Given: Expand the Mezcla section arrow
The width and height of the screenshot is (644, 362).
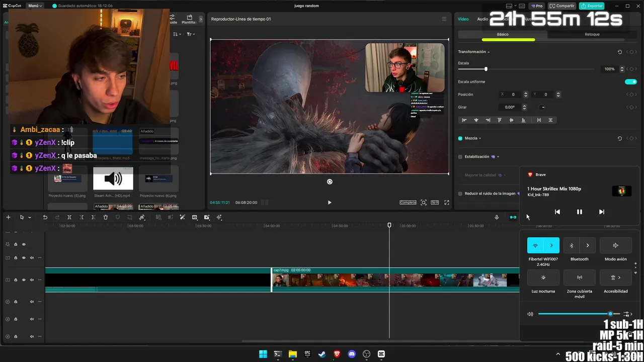Looking at the screenshot, I should (x=480, y=138).
